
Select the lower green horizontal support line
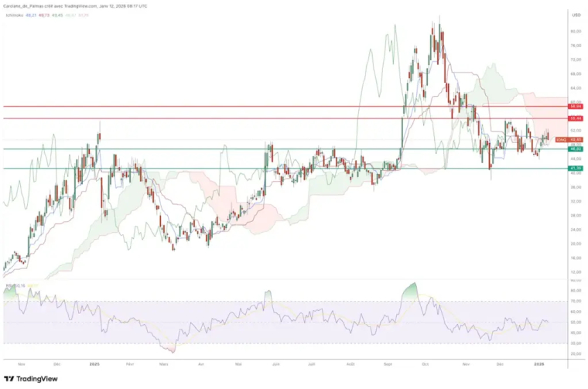(285, 169)
